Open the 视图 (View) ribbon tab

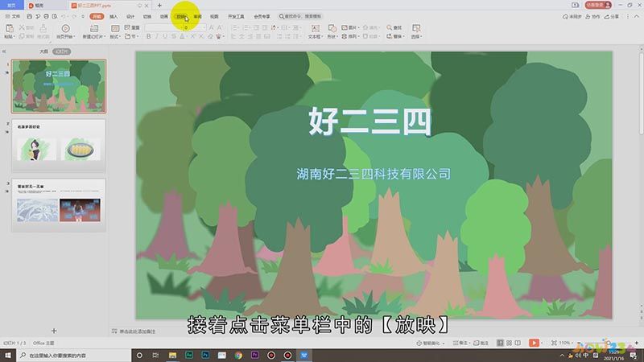(214, 16)
